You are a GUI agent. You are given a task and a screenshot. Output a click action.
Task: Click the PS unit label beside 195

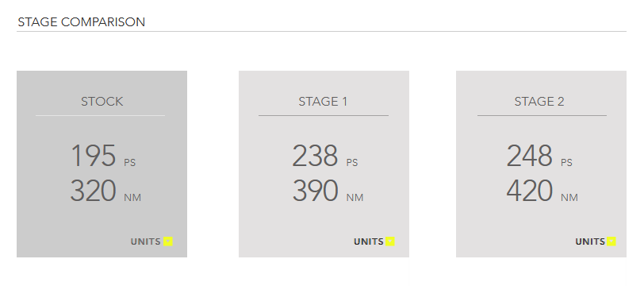tap(130, 163)
